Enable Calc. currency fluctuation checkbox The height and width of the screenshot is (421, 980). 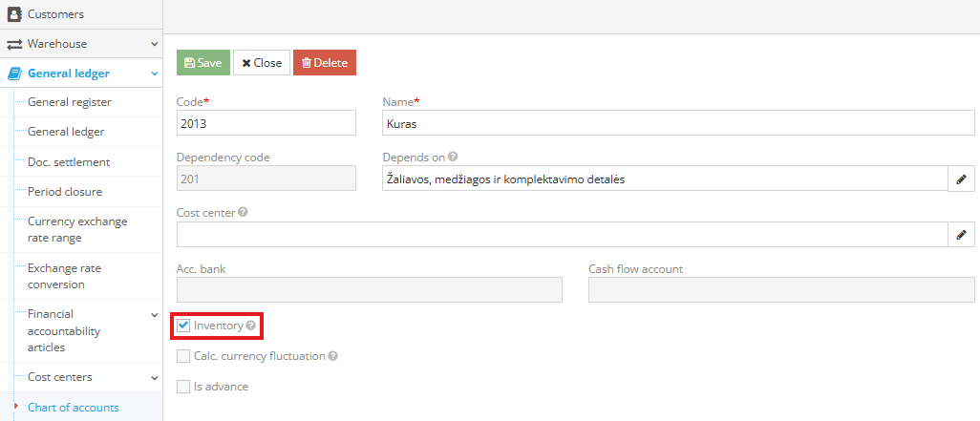[183, 356]
